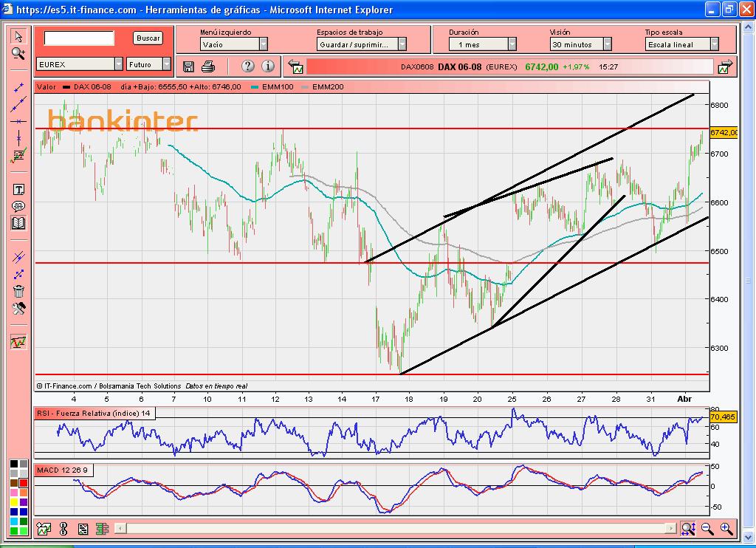
Task: Click the zoom out magnifier icon
Action: [707, 529]
